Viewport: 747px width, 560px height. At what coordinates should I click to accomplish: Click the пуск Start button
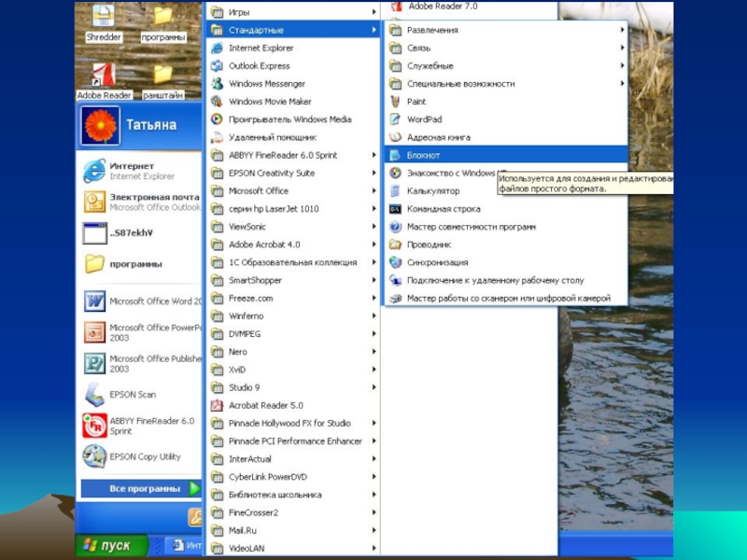[111, 546]
